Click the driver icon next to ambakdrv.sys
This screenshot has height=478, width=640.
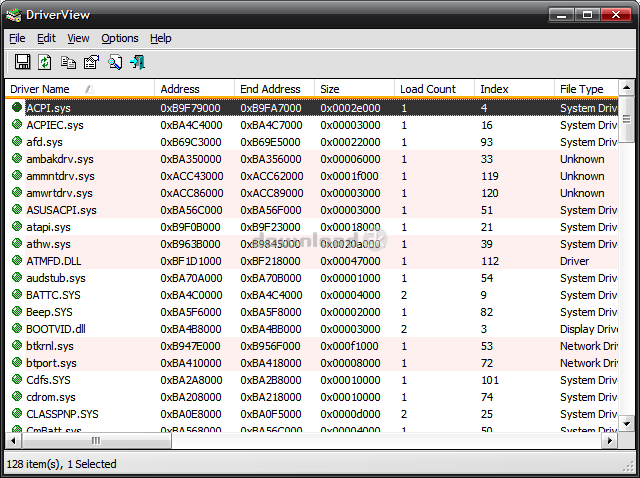coord(17,158)
